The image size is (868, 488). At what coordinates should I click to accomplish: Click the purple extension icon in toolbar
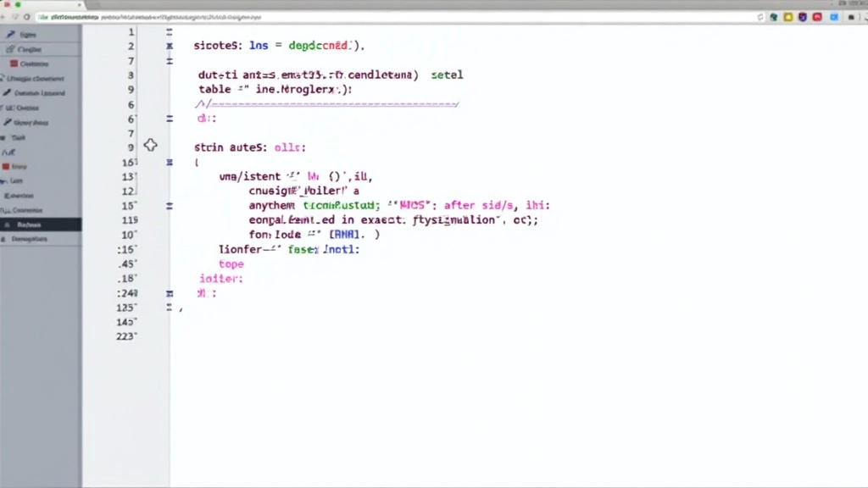pyautogui.click(x=802, y=16)
